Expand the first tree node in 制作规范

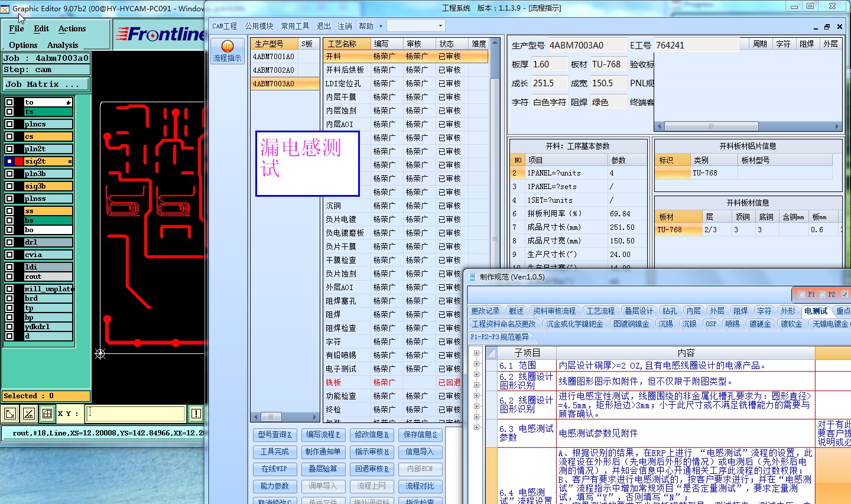tap(476, 353)
